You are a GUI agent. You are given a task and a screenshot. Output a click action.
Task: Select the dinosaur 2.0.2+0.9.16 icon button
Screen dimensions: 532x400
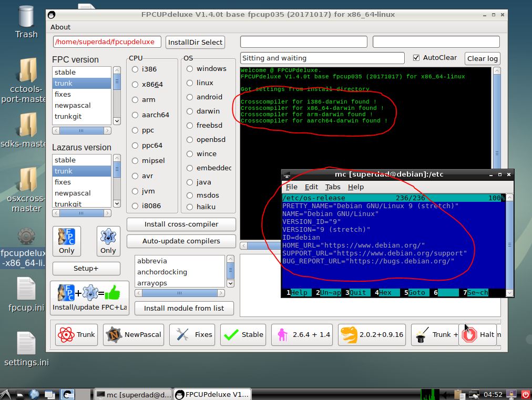(372, 334)
